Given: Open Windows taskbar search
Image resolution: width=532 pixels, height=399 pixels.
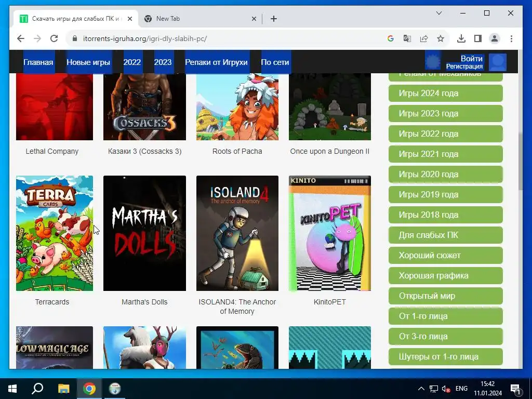Looking at the screenshot, I should click(x=37, y=389).
